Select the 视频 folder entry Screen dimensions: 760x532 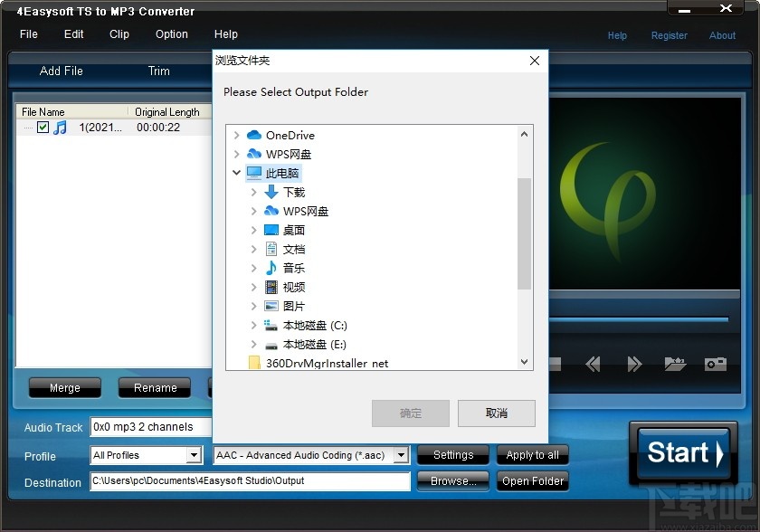[x=295, y=287]
